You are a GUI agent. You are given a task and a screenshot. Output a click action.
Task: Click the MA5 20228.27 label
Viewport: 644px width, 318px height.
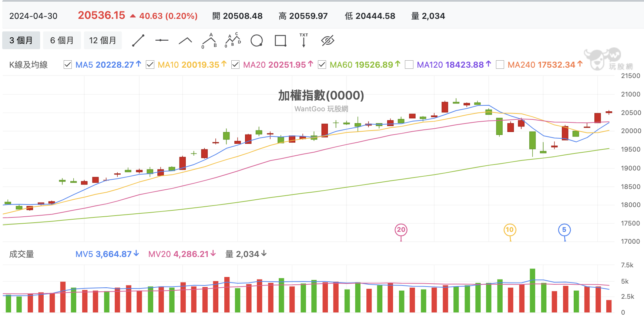(108, 65)
